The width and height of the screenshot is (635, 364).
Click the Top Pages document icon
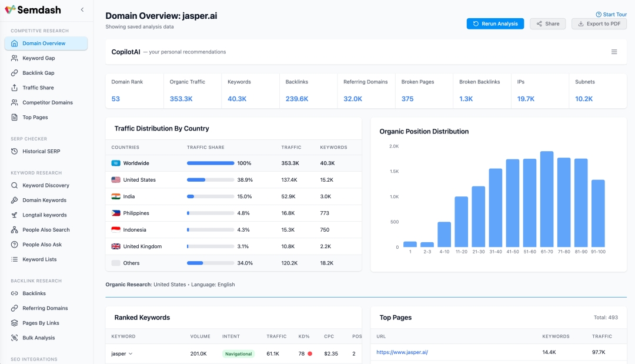[15, 118]
